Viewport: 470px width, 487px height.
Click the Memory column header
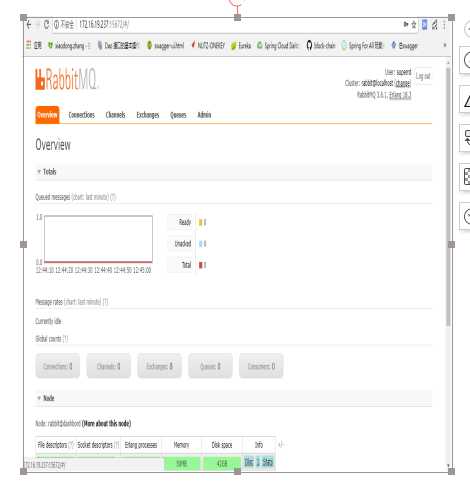click(182, 445)
